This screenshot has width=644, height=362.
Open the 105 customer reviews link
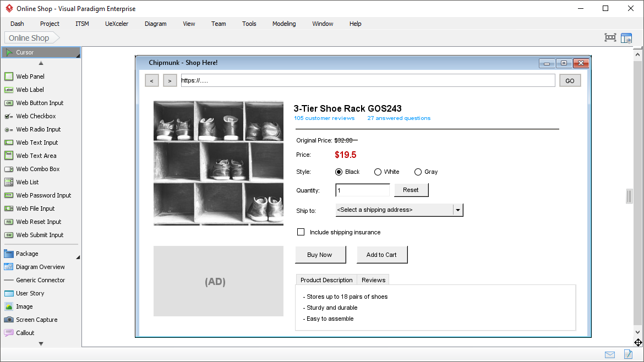(324, 118)
